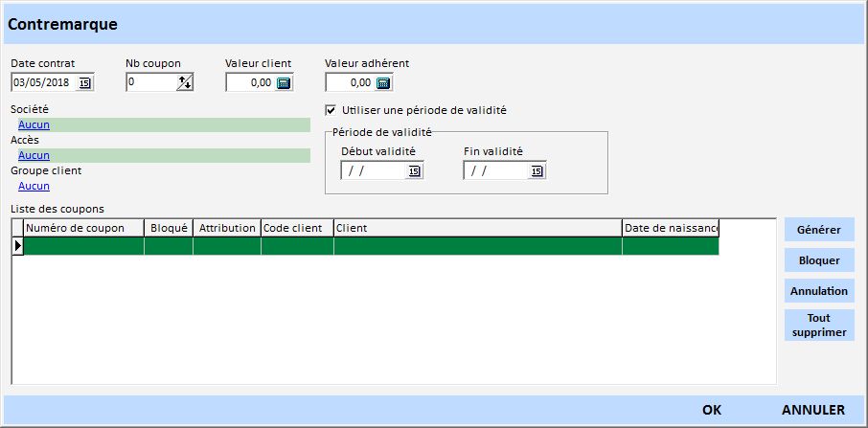
Task: Select the row indicator arrow in coupon list
Action: [17, 246]
